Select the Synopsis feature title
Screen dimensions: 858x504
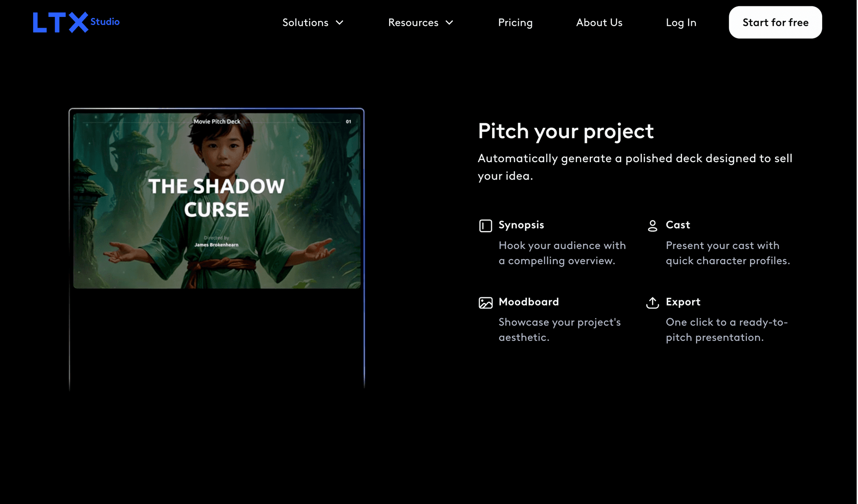[521, 225]
